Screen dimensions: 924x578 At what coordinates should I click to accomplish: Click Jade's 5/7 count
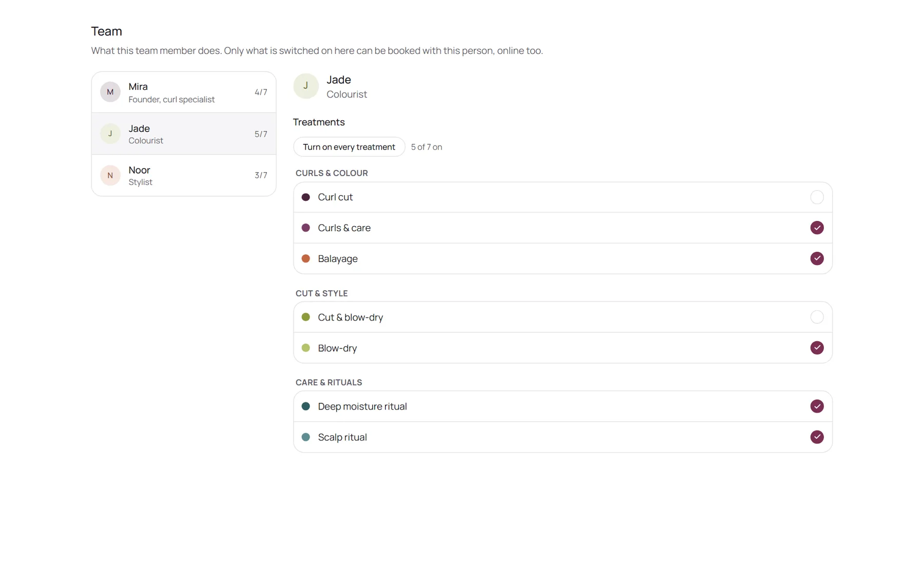pyautogui.click(x=261, y=134)
